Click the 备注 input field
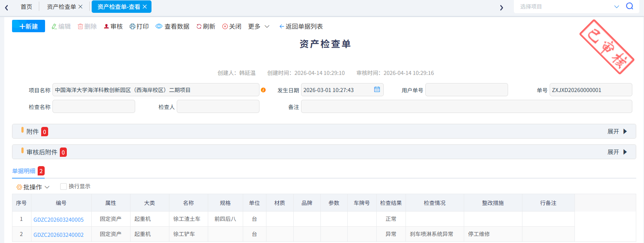644x243 pixels. (466, 106)
